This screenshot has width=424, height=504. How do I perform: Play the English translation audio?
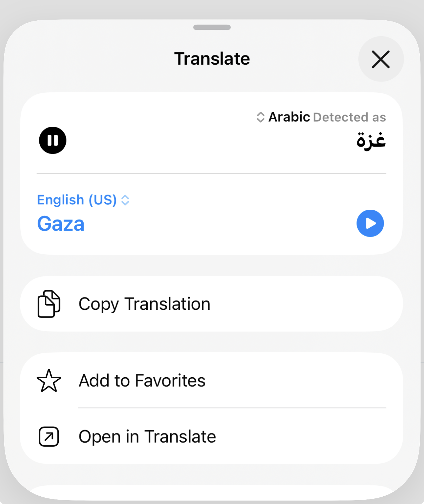(370, 223)
